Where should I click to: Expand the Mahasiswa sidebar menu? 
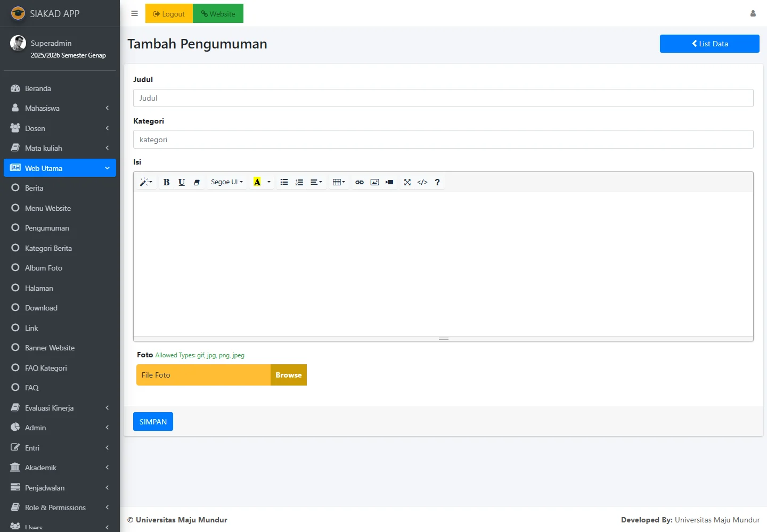coord(60,108)
